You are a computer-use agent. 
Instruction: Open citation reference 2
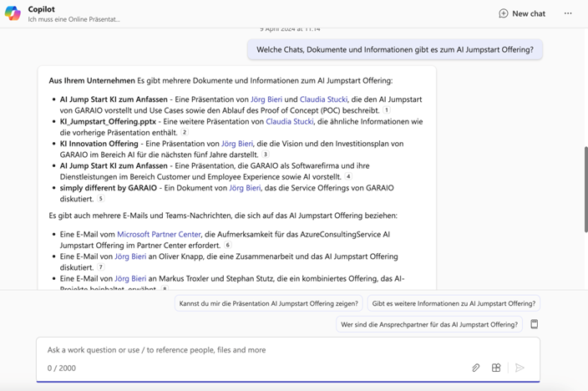click(x=185, y=132)
